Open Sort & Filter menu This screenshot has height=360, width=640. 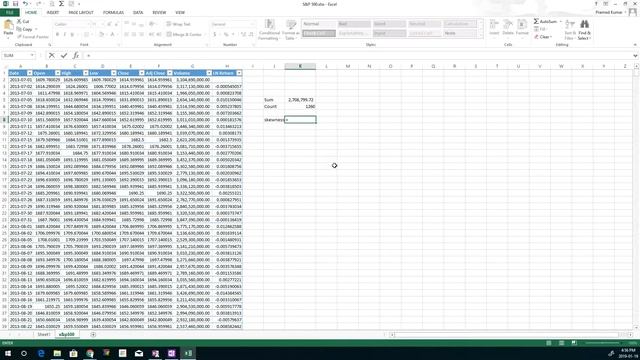[x=569, y=30]
